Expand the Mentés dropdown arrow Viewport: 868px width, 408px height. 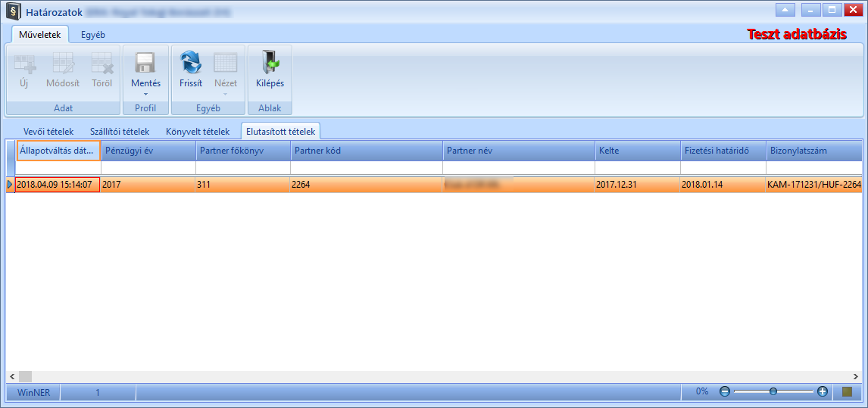pyautogui.click(x=145, y=94)
